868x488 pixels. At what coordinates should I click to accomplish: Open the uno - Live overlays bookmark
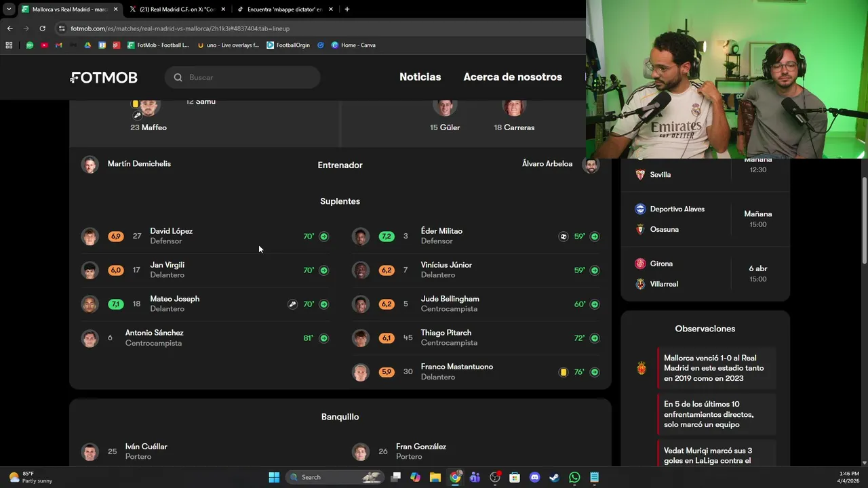coord(228,45)
